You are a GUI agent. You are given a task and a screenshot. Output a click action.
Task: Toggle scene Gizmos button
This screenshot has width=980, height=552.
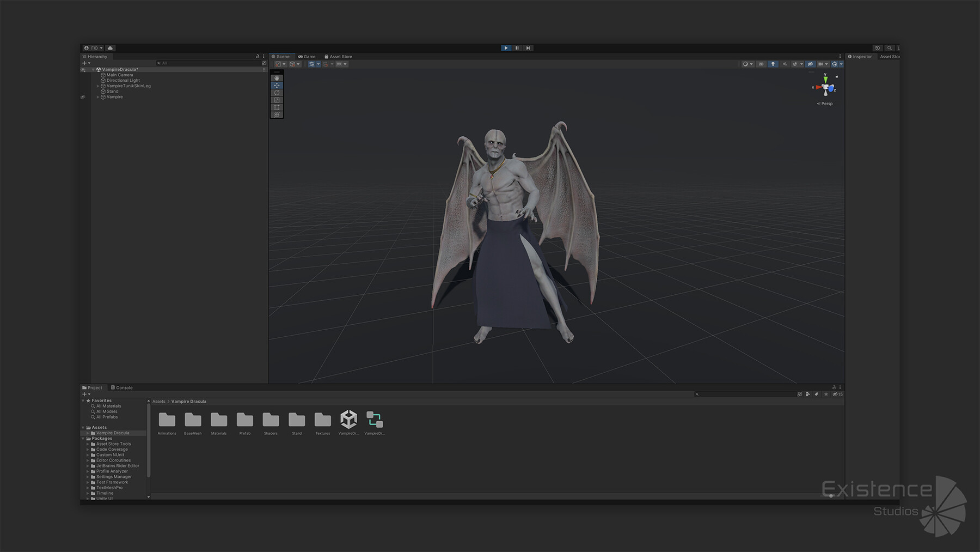coord(835,64)
